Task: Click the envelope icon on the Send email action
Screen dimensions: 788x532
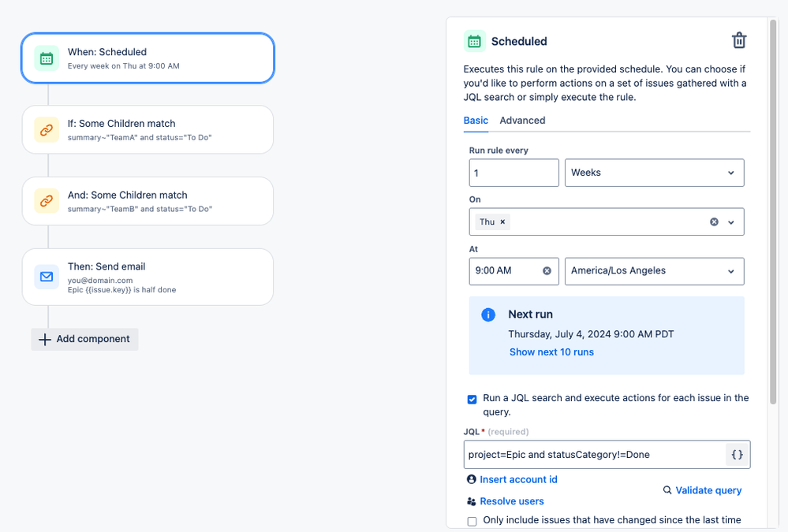Action: (47, 277)
